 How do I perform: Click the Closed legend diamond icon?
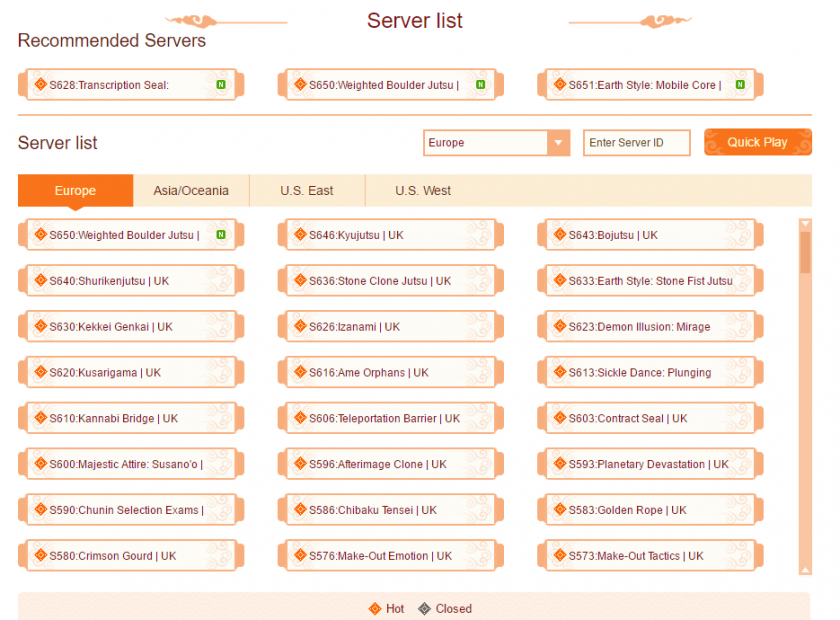tap(424, 608)
